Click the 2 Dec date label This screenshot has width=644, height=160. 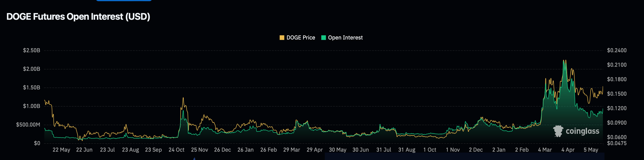pos(476,150)
